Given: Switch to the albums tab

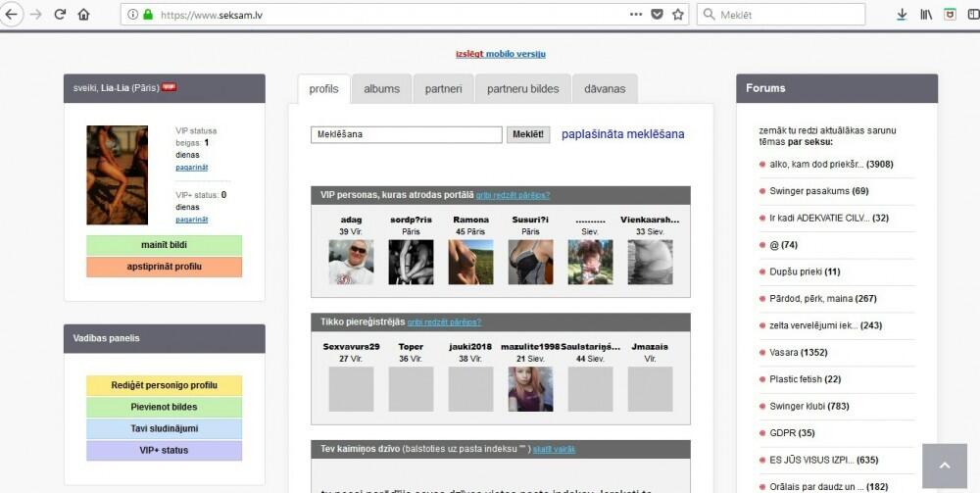Looking at the screenshot, I should pyautogui.click(x=381, y=89).
